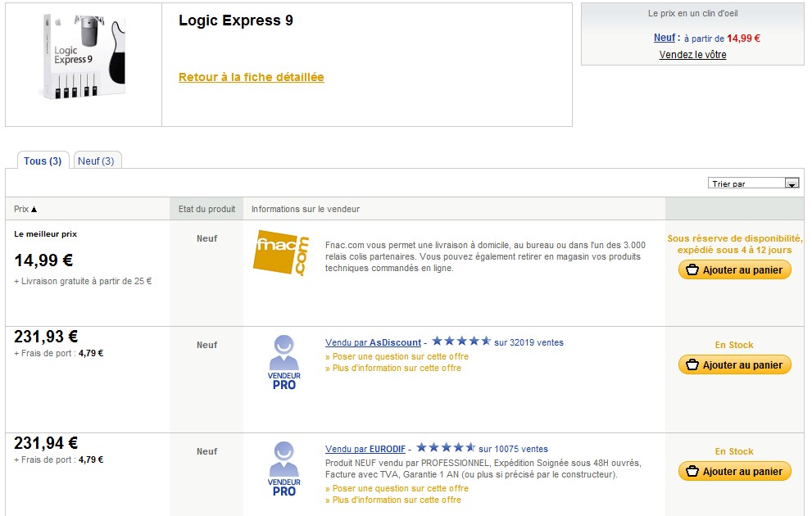Viewport: 812px width, 516px height.
Task: Click the 'sur 32019 ventes' text
Action: [x=528, y=342]
